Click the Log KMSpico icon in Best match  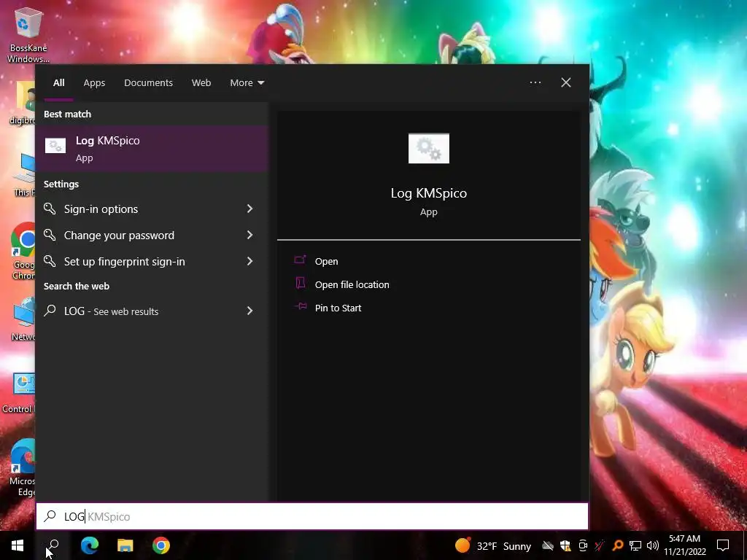pos(55,146)
